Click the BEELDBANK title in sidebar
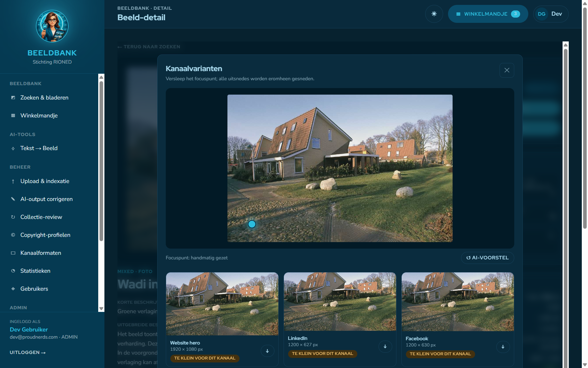The width and height of the screenshot is (588, 368). click(x=52, y=53)
